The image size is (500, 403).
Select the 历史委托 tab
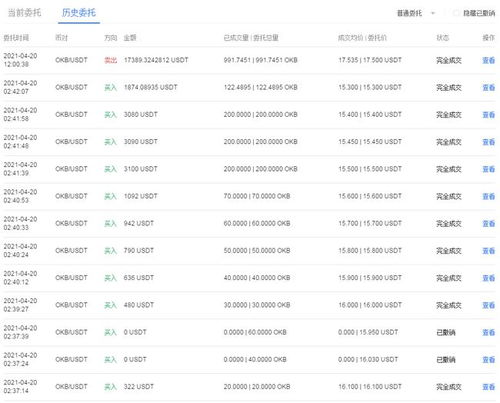pyautogui.click(x=79, y=13)
